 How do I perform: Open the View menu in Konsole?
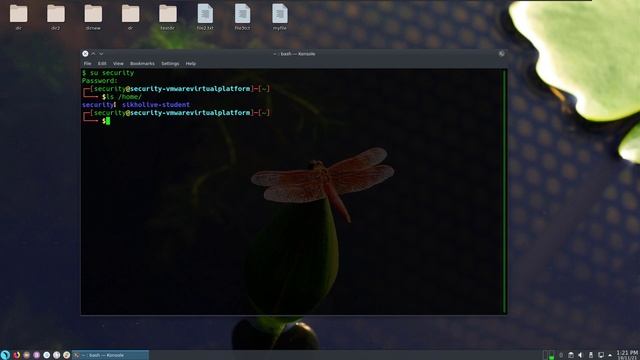(x=118, y=64)
